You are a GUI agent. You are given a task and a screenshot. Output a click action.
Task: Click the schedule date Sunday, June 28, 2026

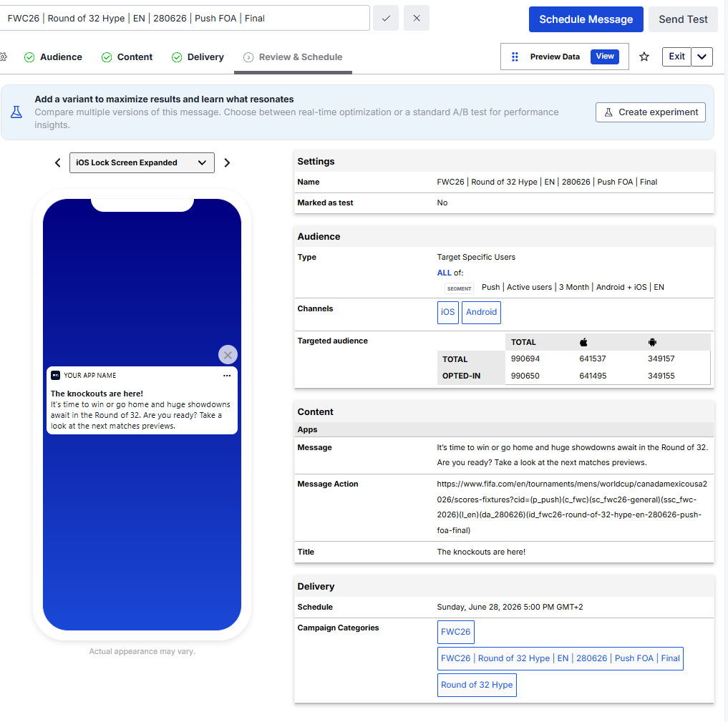(510, 607)
